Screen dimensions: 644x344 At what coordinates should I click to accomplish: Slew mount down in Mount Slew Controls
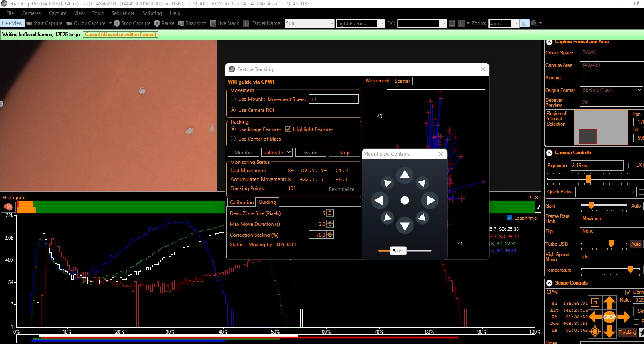405,226
